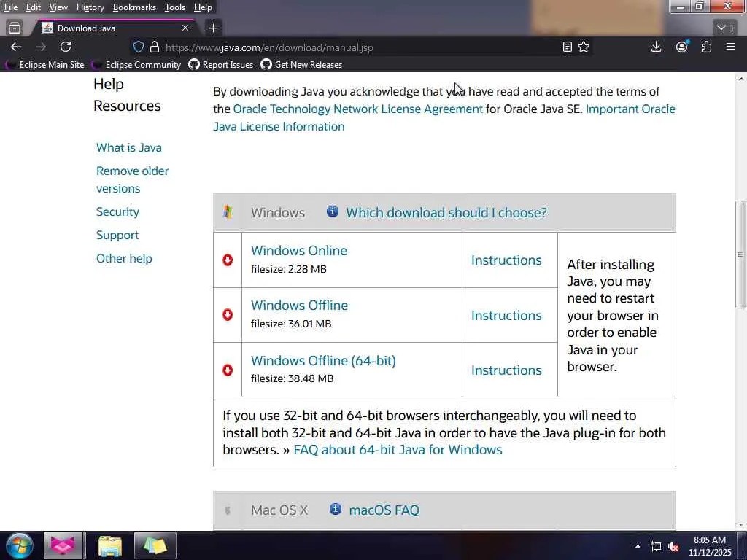The width and height of the screenshot is (747, 560).
Task: Open a new tab with plus
Action: pyautogui.click(x=214, y=28)
